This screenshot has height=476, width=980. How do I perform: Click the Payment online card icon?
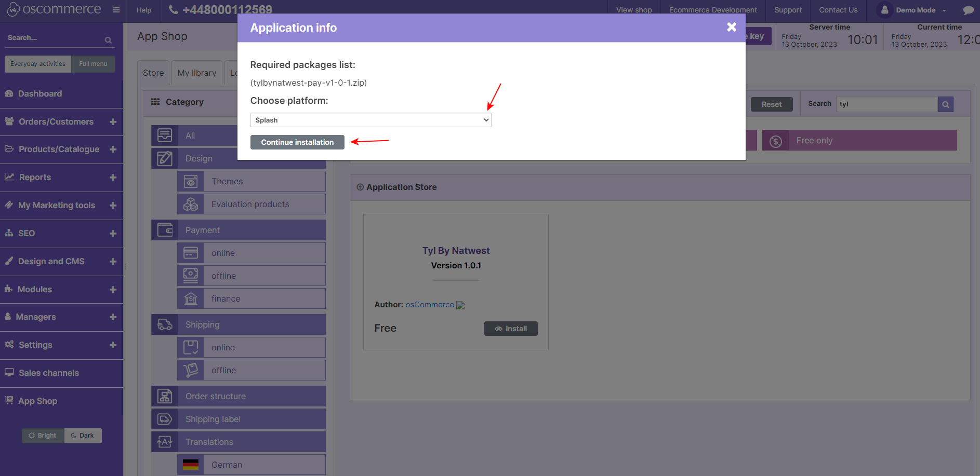click(191, 253)
